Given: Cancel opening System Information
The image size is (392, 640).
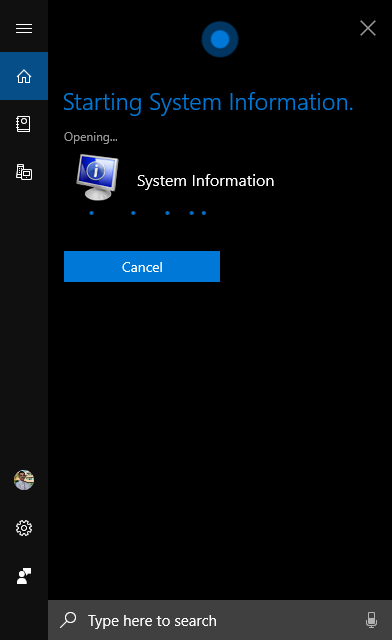Looking at the screenshot, I should coord(142,267).
